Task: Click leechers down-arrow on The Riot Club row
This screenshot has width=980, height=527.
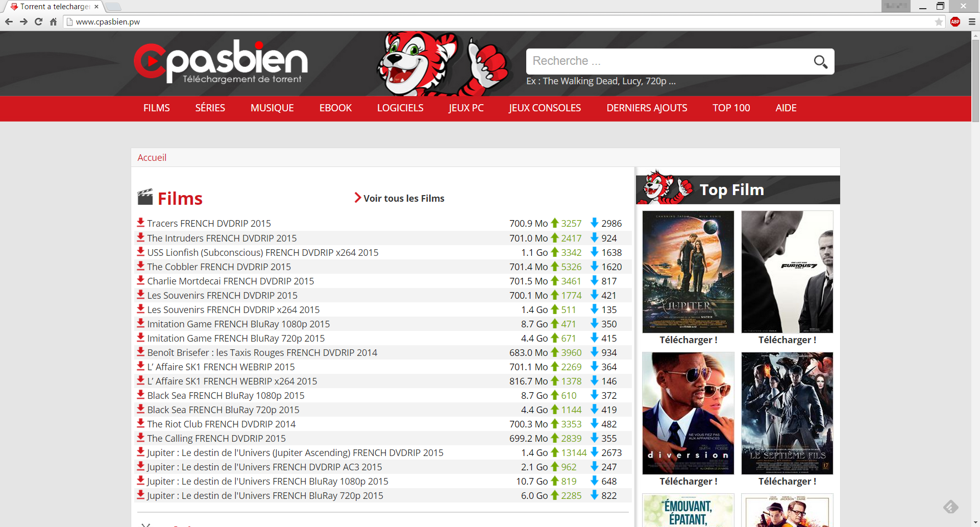Action: (x=595, y=423)
